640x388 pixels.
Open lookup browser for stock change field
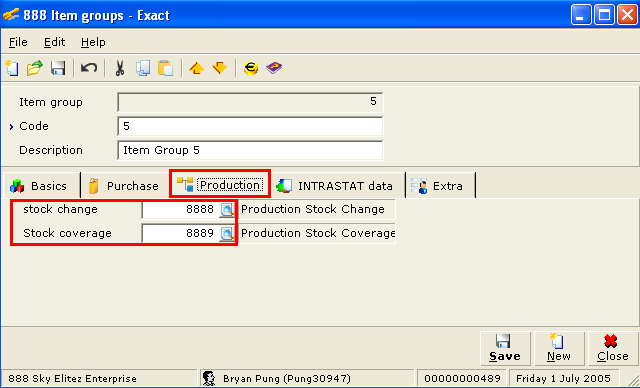tap(227, 210)
